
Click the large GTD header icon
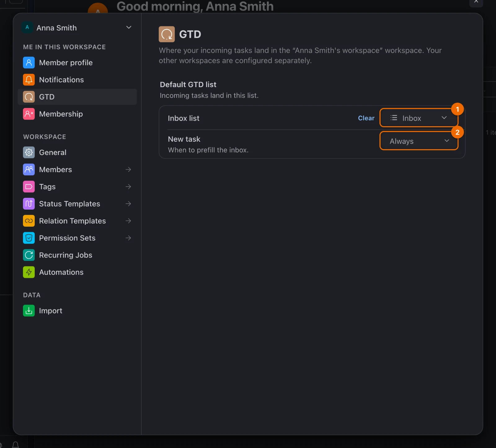[167, 34]
